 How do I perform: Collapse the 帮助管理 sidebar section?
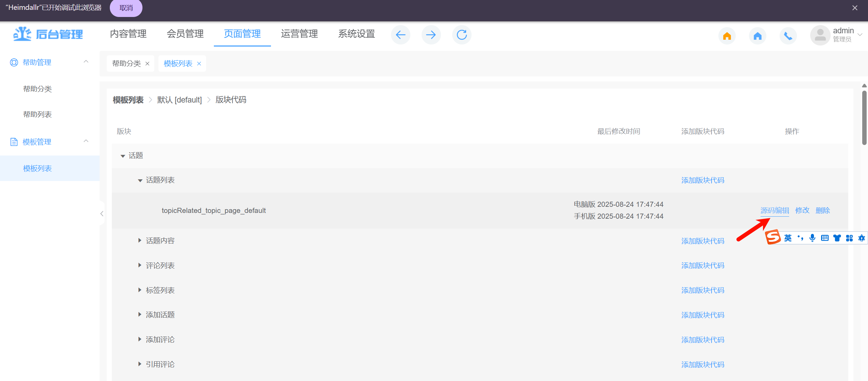click(86, 62)
